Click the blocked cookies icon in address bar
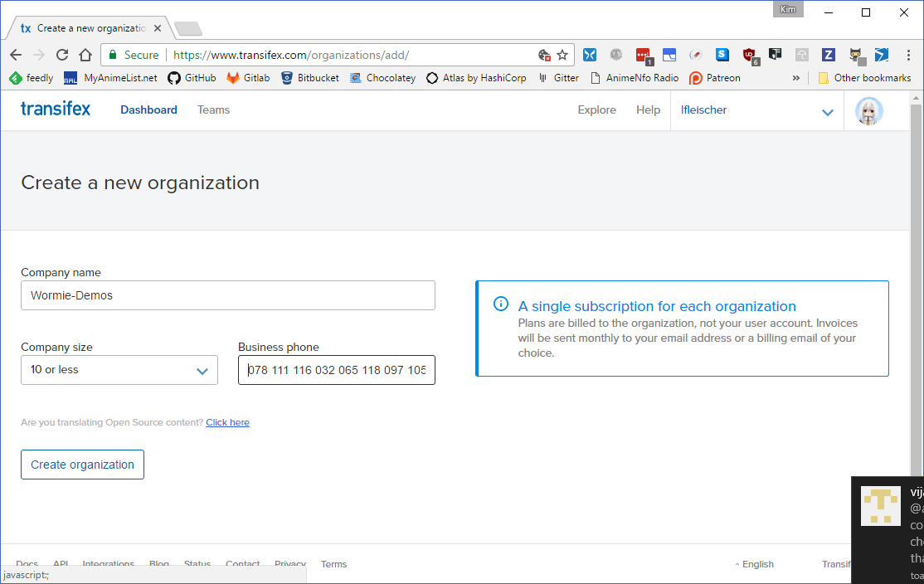This screenshot has width=924, height=584. pos(544,55)
